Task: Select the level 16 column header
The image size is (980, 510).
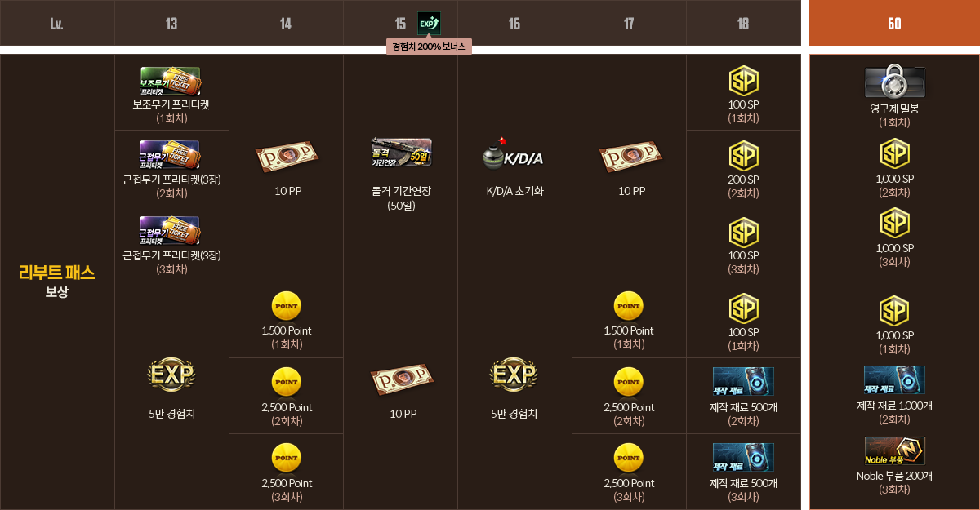Action: coord(514,23)
